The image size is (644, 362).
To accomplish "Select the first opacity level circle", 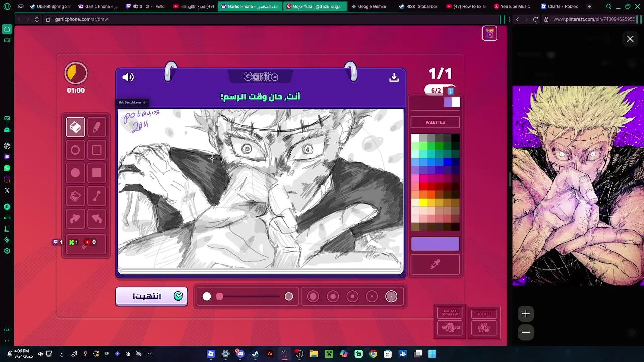I will coord(313,296).
